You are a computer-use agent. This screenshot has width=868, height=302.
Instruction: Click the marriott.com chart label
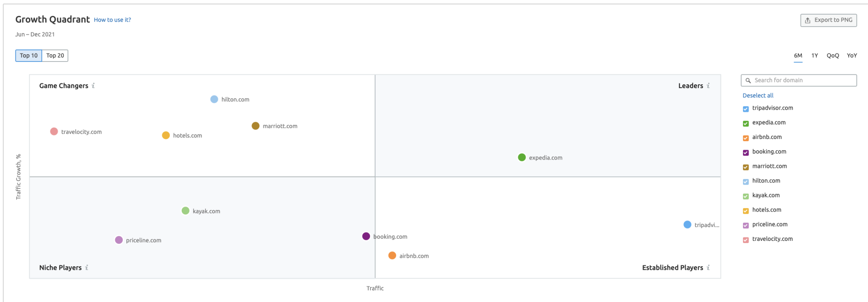[280, 126]
